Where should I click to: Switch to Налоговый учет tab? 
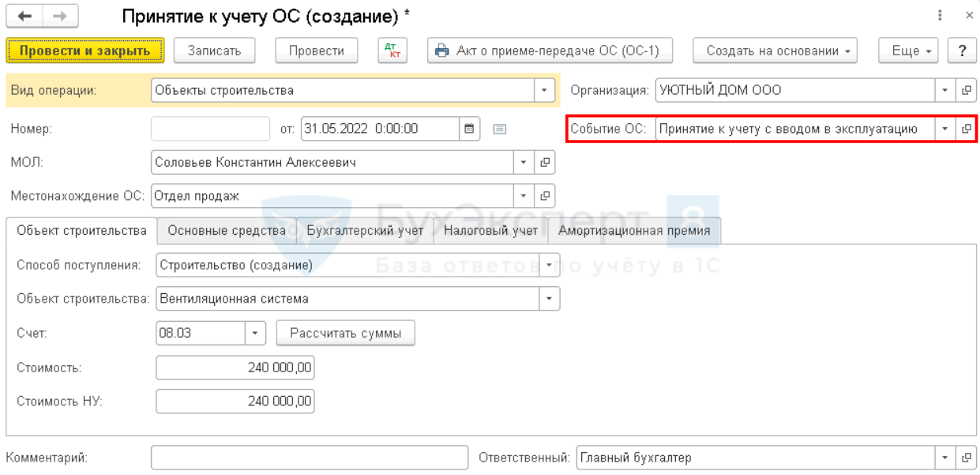click(490, 231)
